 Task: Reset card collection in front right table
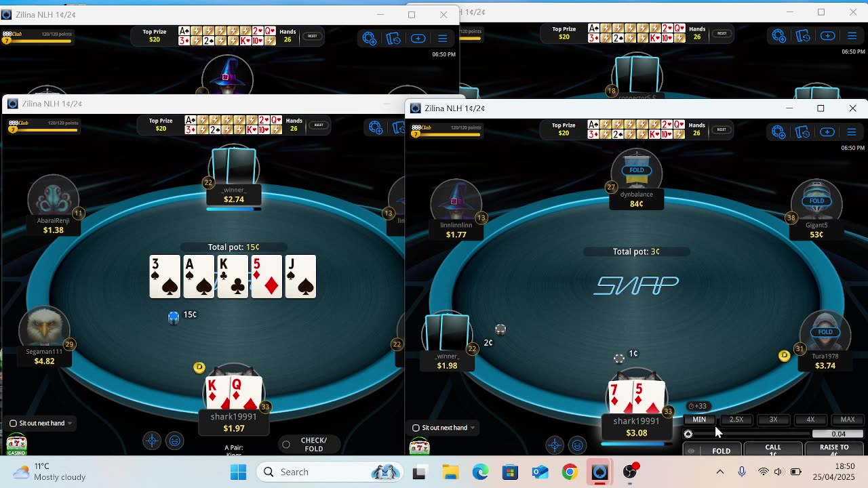coord(722,129)
